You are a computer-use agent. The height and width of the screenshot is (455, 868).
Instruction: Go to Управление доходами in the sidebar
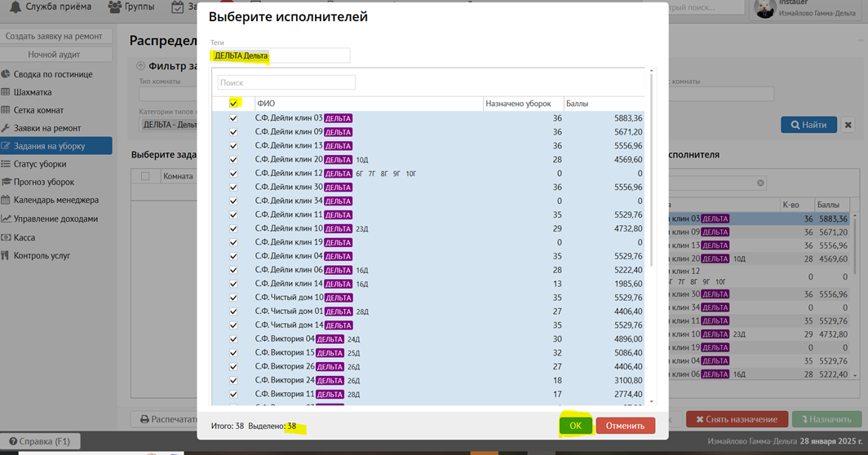[x=55, y=219]
